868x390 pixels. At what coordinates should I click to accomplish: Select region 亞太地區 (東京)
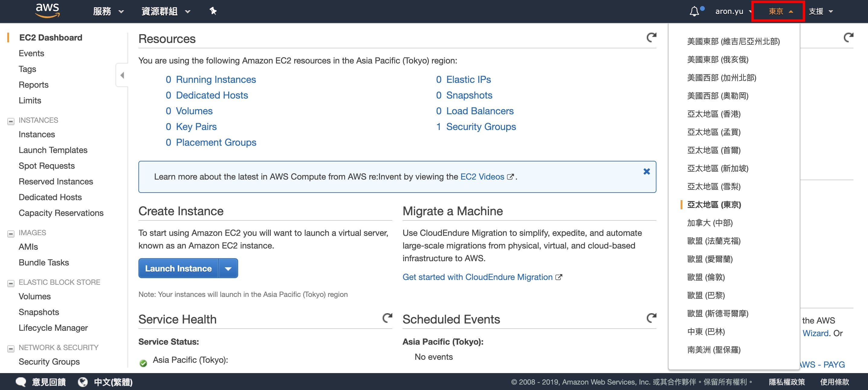(x=714, y=205)
